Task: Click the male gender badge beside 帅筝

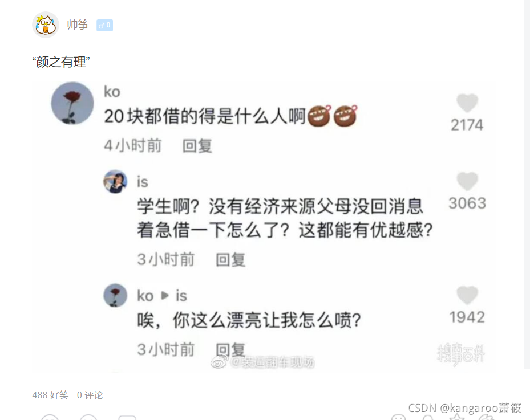Action: pyautogui.click(x=105, y=25)
